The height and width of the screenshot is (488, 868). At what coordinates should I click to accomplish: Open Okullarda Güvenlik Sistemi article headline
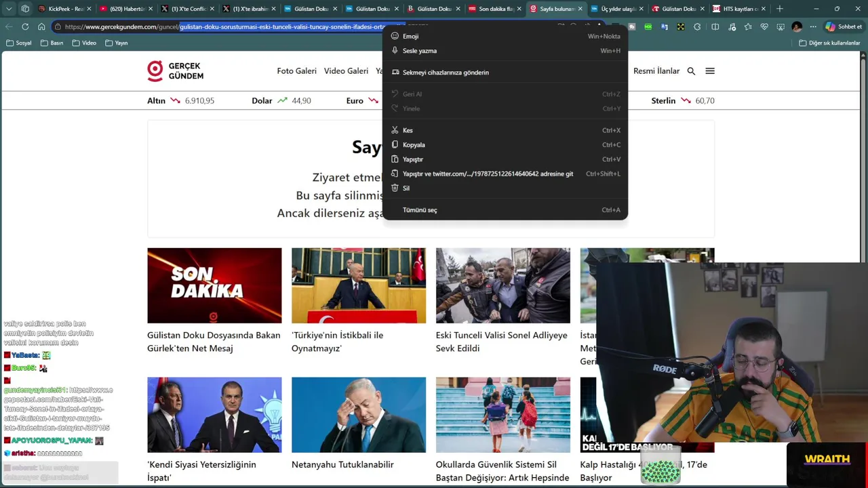[502, 471]
